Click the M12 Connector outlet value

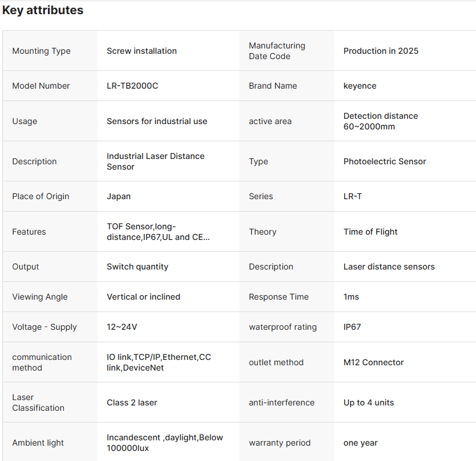(x=373, y=362)
